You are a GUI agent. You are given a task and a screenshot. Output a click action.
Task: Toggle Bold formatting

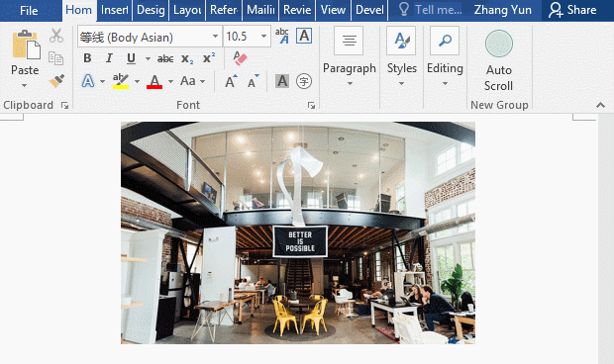tap(88, 58)
